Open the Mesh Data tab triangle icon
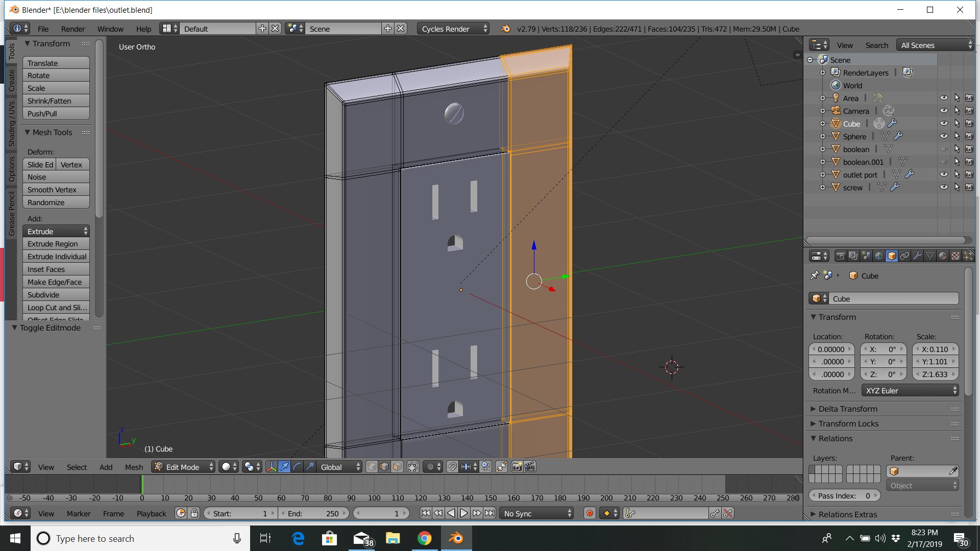 pos(930,256)
